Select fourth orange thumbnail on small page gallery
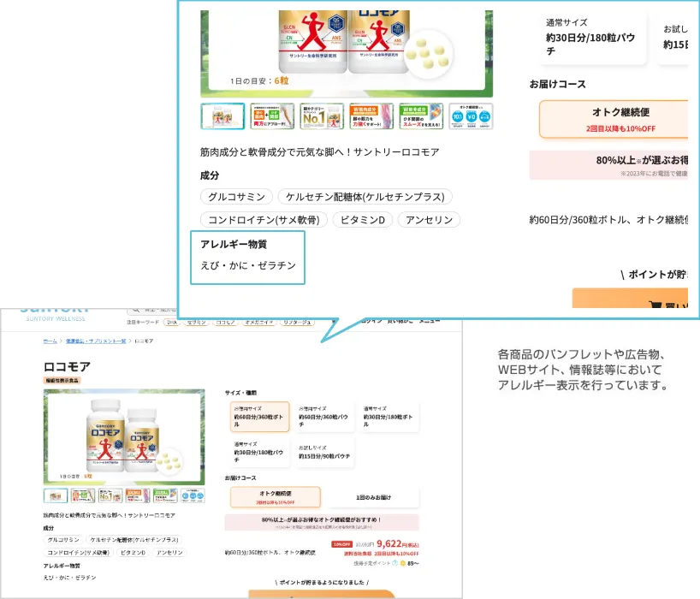The height and width of the screenshot is (599, 700). tap(138, 495)
